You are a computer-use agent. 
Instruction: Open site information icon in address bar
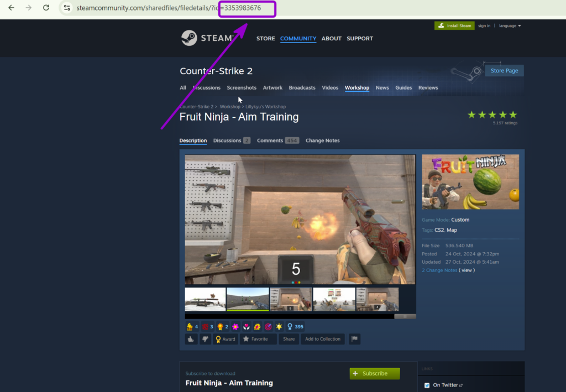click(67, 8)
